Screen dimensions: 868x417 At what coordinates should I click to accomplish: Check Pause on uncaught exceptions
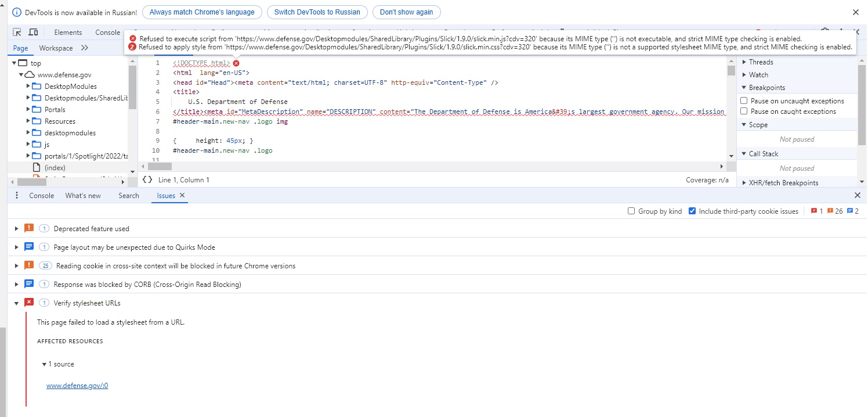(x=744, y=101)
